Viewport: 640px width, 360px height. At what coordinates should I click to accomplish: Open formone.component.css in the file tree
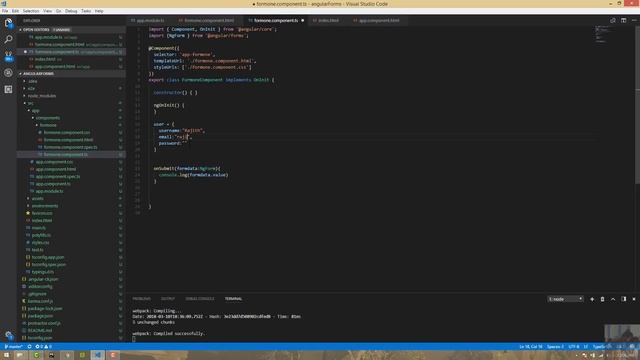[67, 133]
